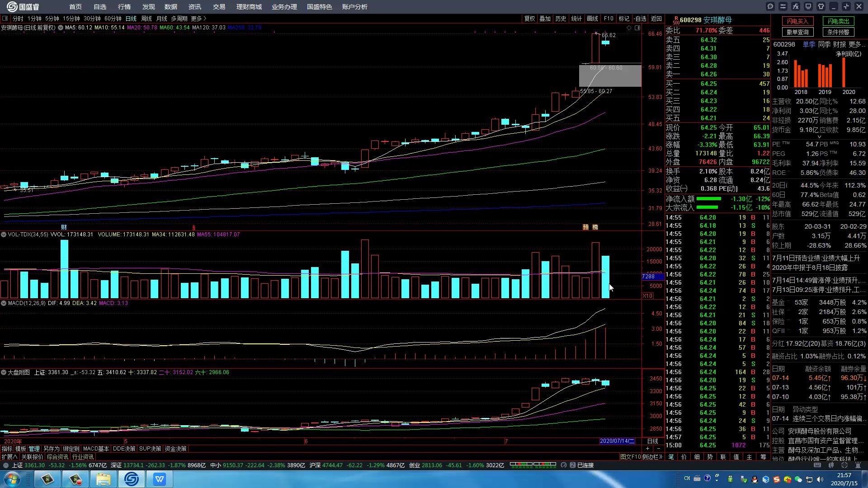Open Windows Start button
868x488 pixels.
(12, 479)
